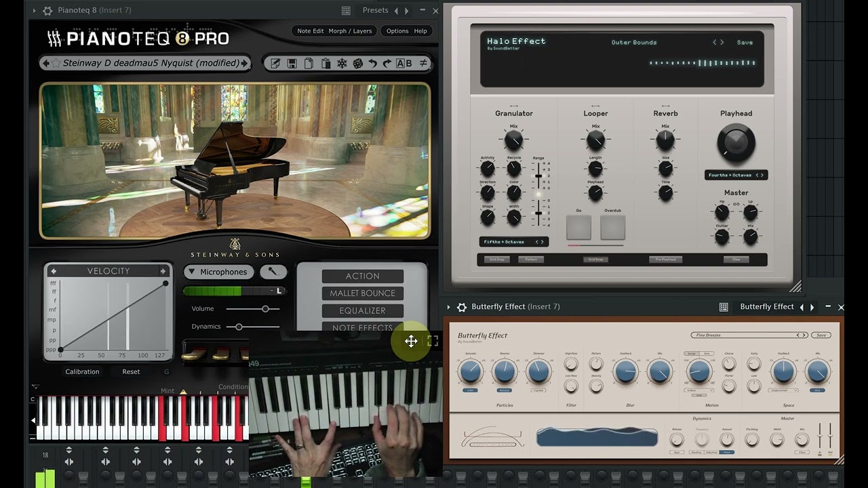Redo the last Pianoteq change

387,63
